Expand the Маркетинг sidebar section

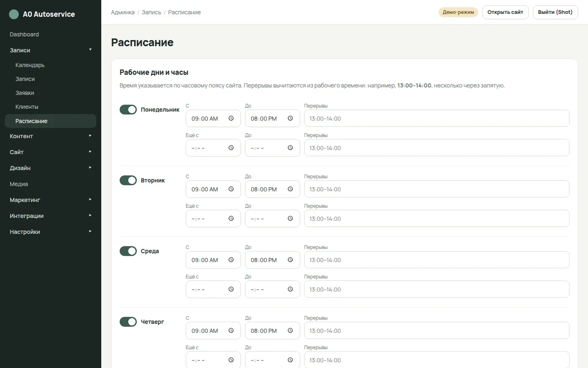(x=50, y=200)
